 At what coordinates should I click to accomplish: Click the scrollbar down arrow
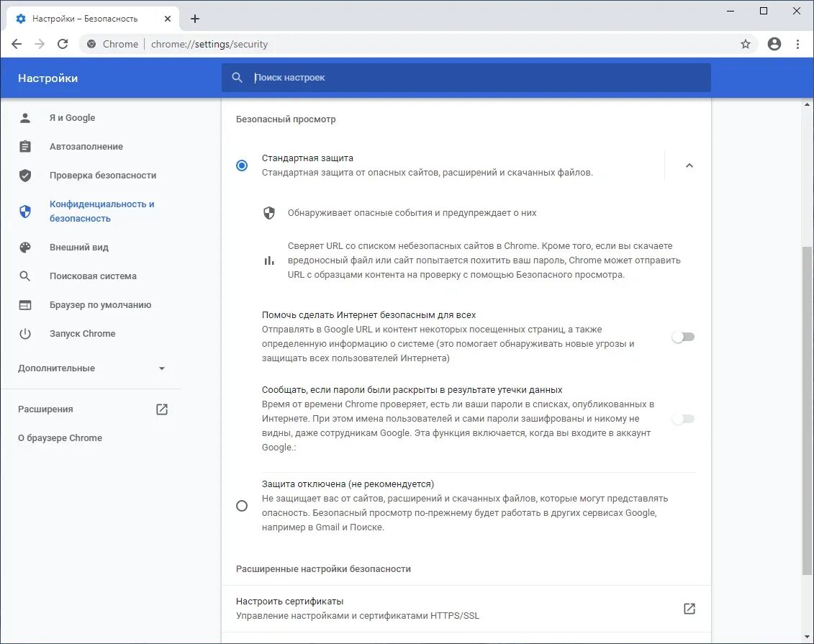(x=808, y=638)
